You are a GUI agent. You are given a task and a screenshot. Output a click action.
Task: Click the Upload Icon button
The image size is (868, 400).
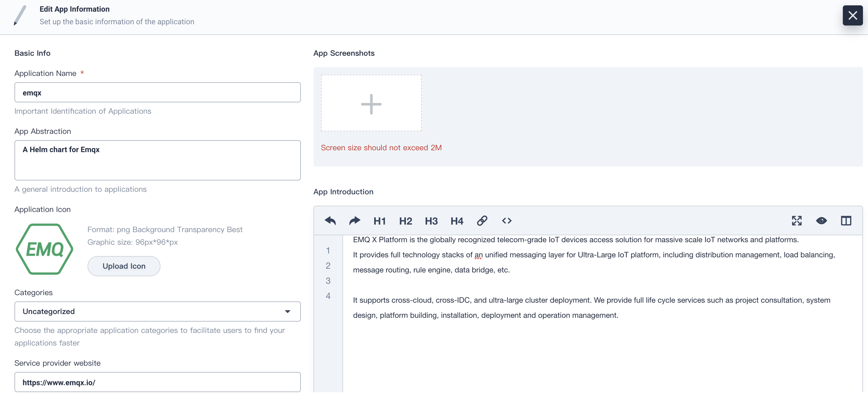124,266
